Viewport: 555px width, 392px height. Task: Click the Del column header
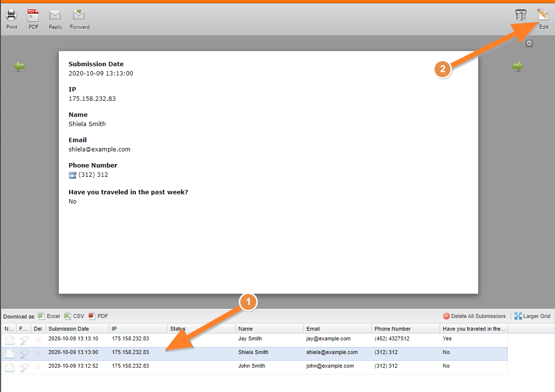pos(38,329)
